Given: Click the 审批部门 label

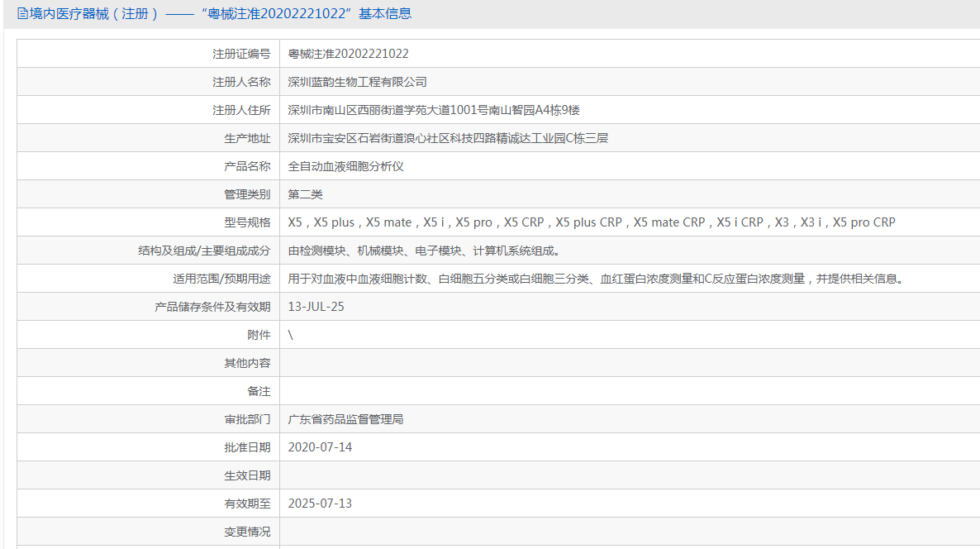Looking at the screenshot, I should [248, 419].
